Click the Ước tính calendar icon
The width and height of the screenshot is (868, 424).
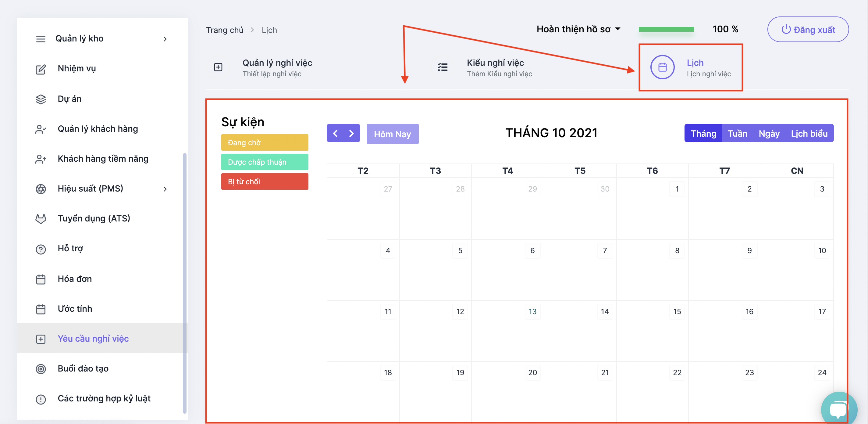41,309
